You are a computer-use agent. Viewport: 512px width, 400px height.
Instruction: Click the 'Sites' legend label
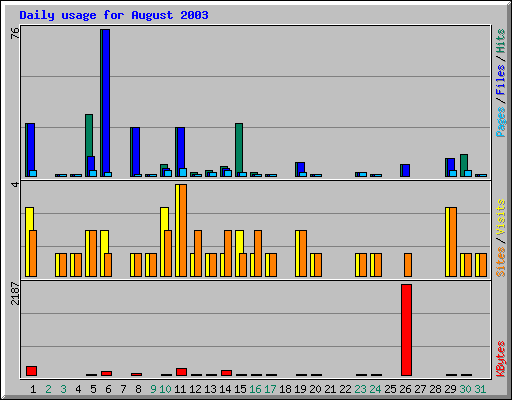[501, 262]
